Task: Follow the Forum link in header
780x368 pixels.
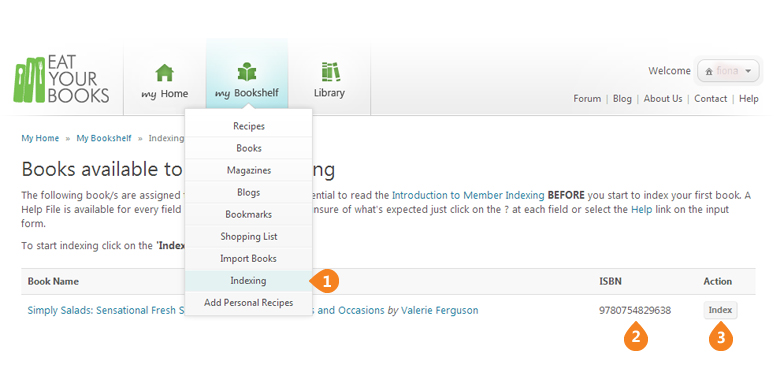Action: pyautogui.click(x=587, y=99)
